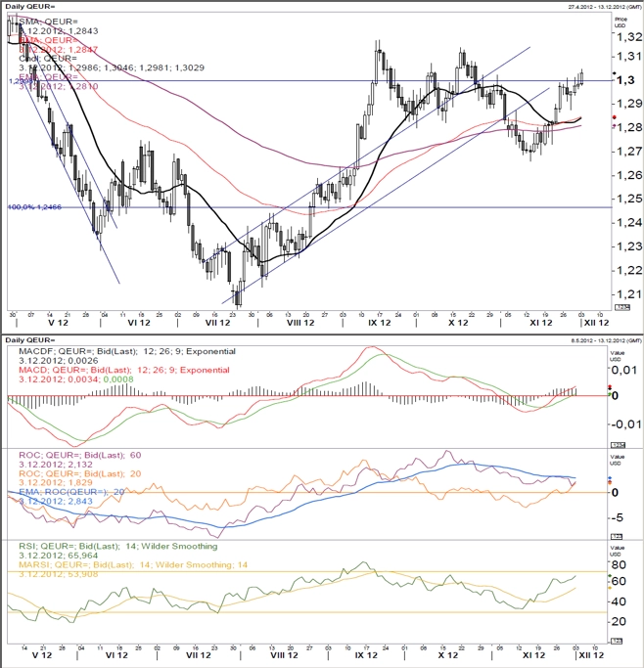Viewport: 644px width, 668px height.
Task: Click the 100,0% 1,2466 Fibonacci level label
Action: pyautogui.click(x=34, y=207)
